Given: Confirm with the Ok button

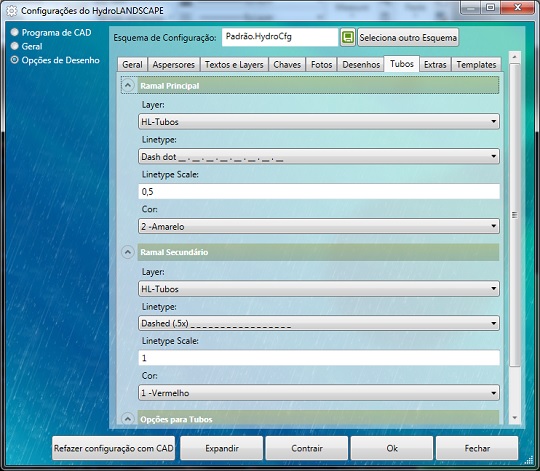Looking at the screenshot, I should (392, 448).
